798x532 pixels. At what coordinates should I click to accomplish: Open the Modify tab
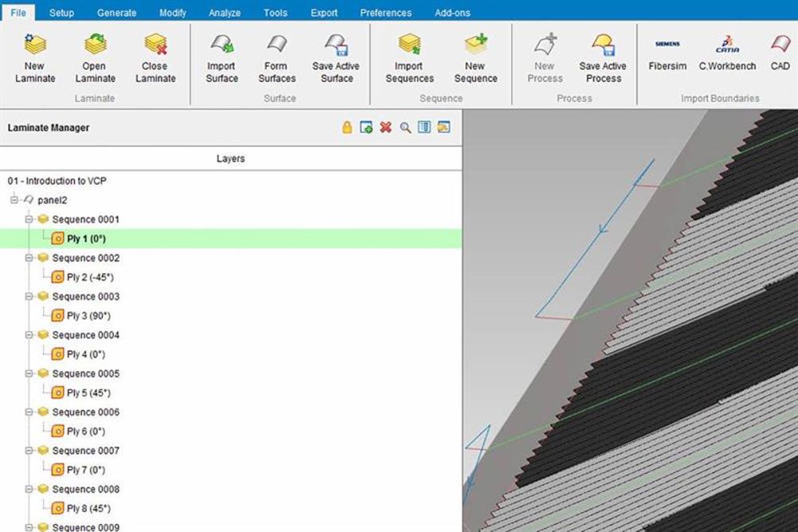pos(173,13)
